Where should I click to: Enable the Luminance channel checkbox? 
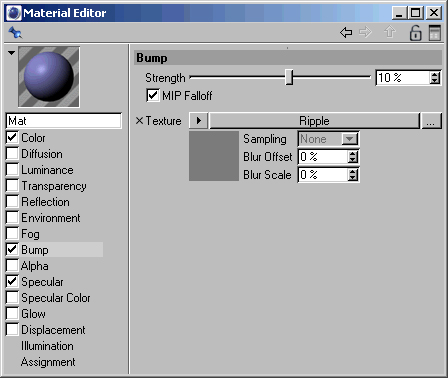point(12,169)
